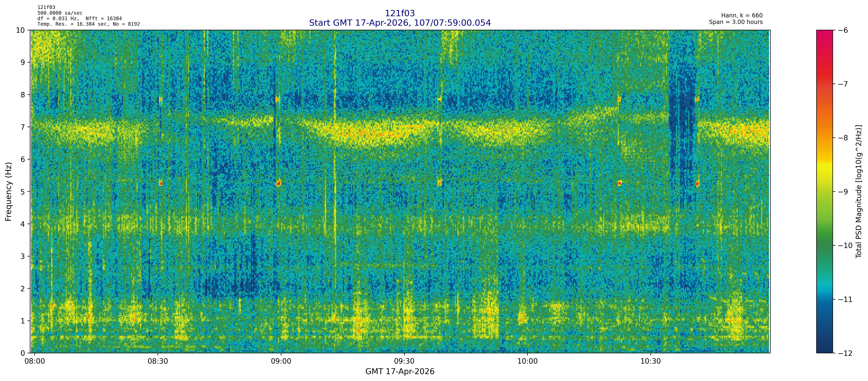Click the plot title '121f03'
This screenshot has height=381, width=868.
400,13
